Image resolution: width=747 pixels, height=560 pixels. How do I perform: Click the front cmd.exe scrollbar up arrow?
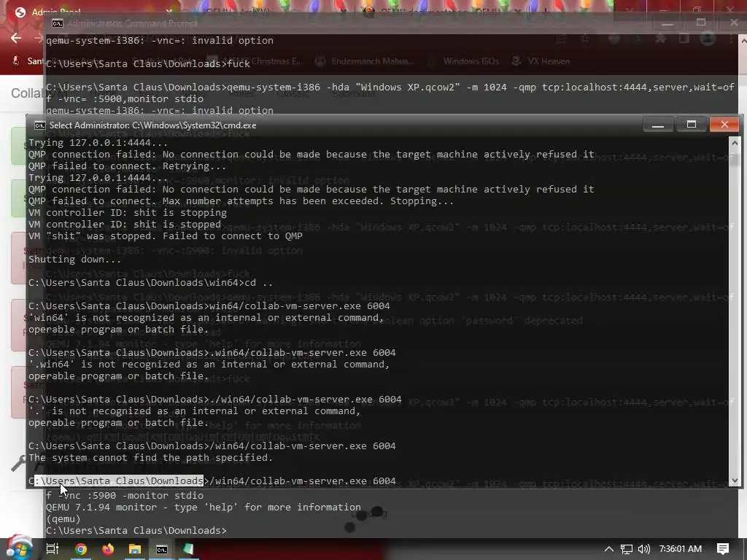[x=735, y=142]
